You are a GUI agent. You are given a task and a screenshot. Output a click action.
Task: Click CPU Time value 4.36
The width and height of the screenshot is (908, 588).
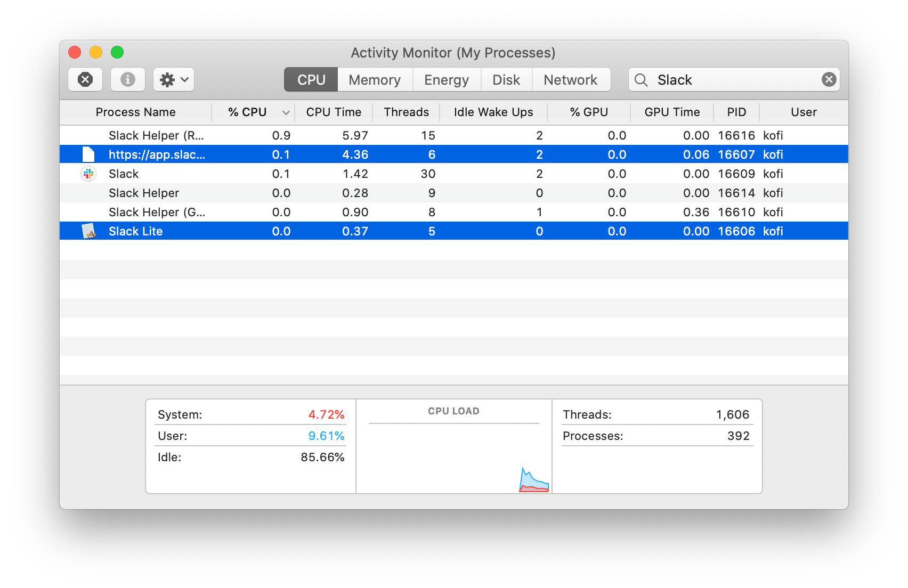[355, 154]
